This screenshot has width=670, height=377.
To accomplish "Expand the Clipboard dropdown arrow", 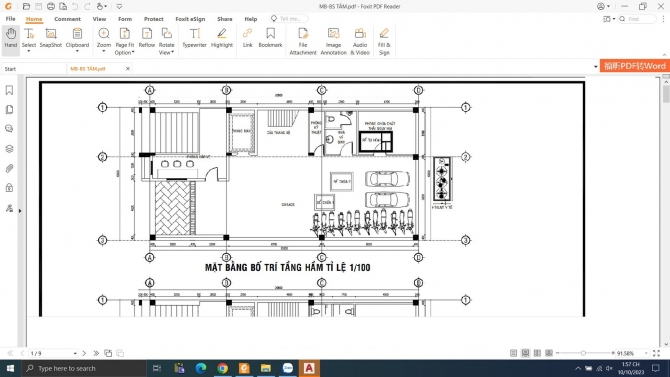I will (77, 52).
